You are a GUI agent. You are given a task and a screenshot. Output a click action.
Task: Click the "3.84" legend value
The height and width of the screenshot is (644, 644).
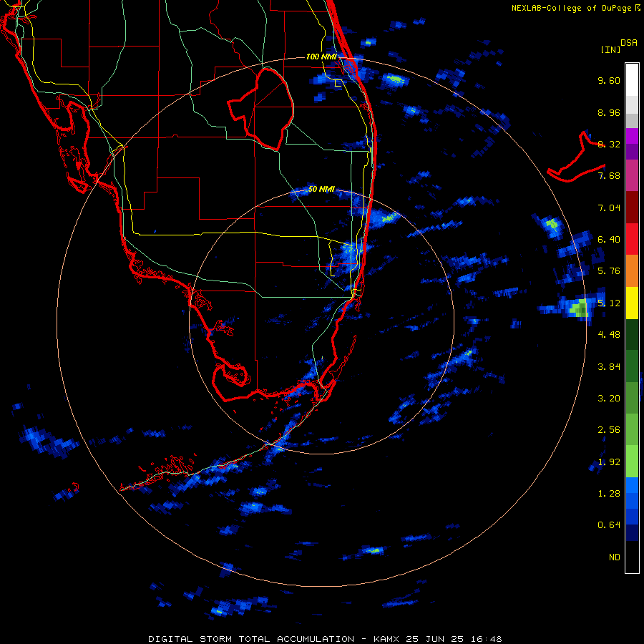tap(609, 367)
